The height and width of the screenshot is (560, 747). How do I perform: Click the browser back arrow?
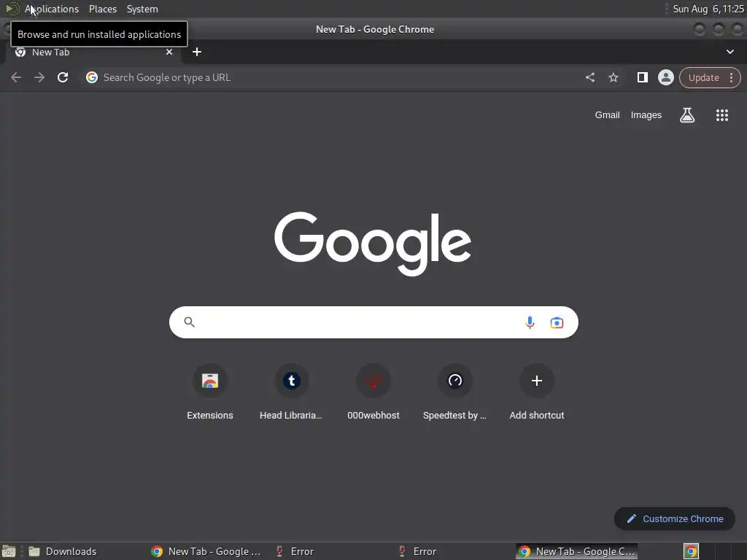(x=16, y=77)
